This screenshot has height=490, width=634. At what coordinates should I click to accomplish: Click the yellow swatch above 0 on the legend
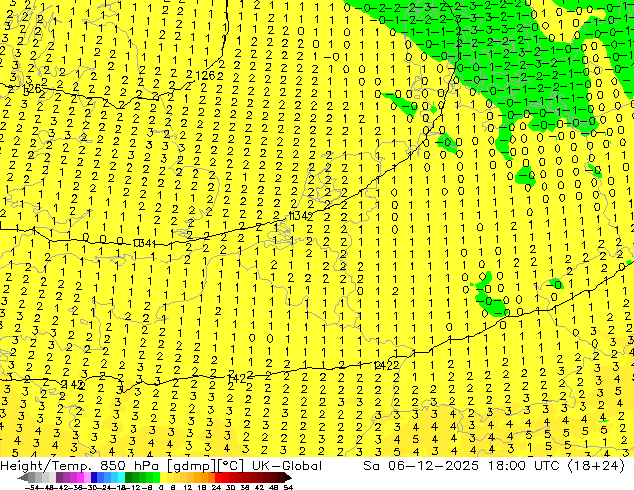(164, 478)
